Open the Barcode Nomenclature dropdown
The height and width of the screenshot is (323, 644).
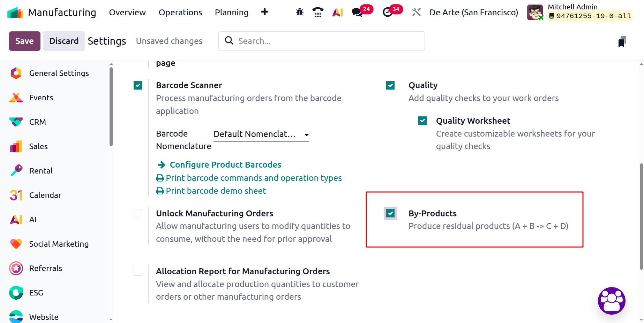point(261,134)
